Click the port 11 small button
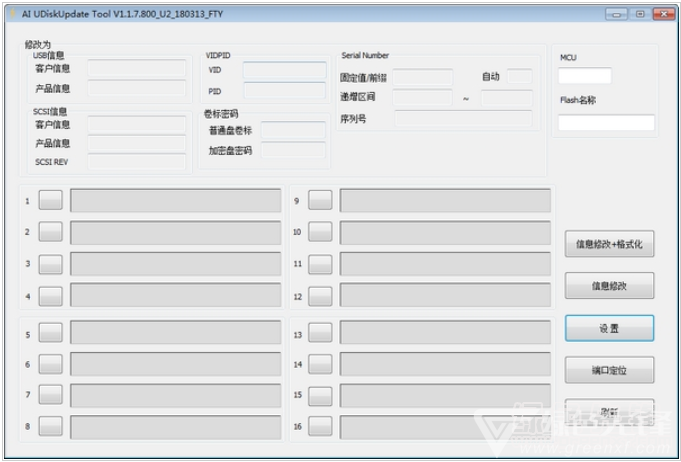 pyautogui.click(x=320, y=264)
